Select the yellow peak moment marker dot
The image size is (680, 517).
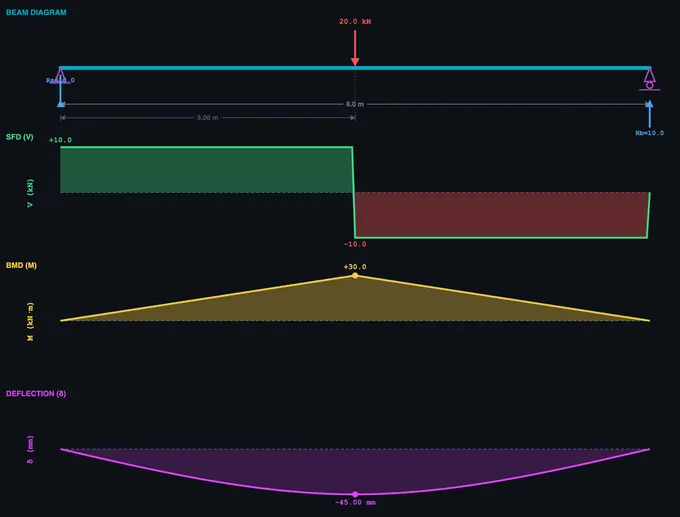point(355,275)
